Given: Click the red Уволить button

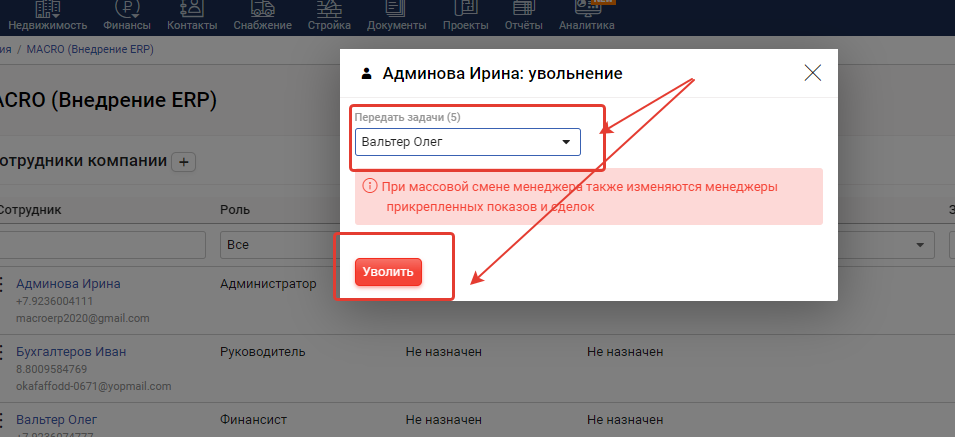Looking at the screenshot, I should coord(388,272).
